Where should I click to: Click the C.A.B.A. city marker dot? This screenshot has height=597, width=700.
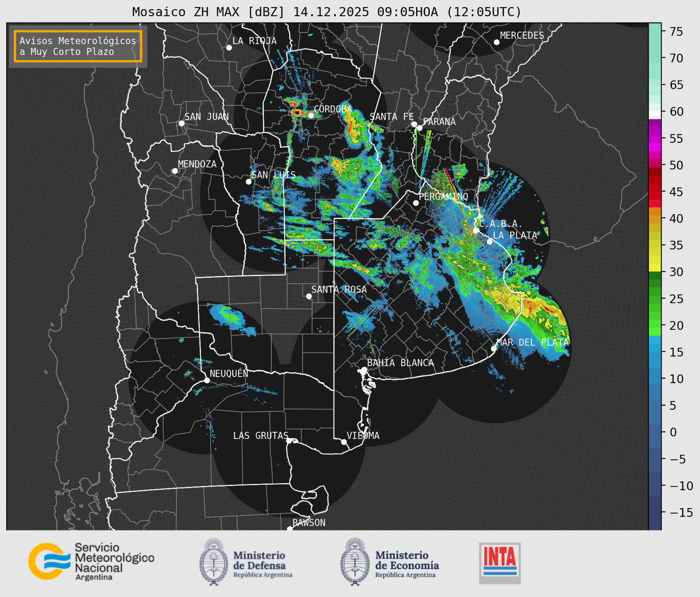476,230
